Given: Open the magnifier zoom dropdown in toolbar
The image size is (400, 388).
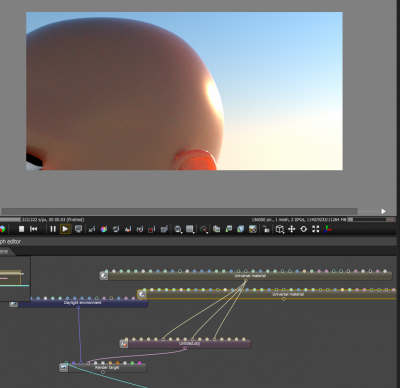Looking at the screenshot, I should (178, 229).
